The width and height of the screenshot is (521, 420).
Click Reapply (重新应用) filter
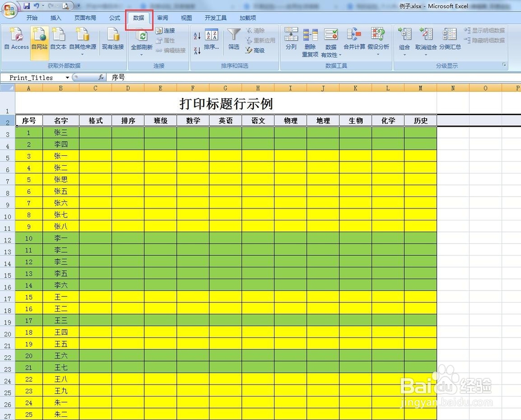coord(260,41)
